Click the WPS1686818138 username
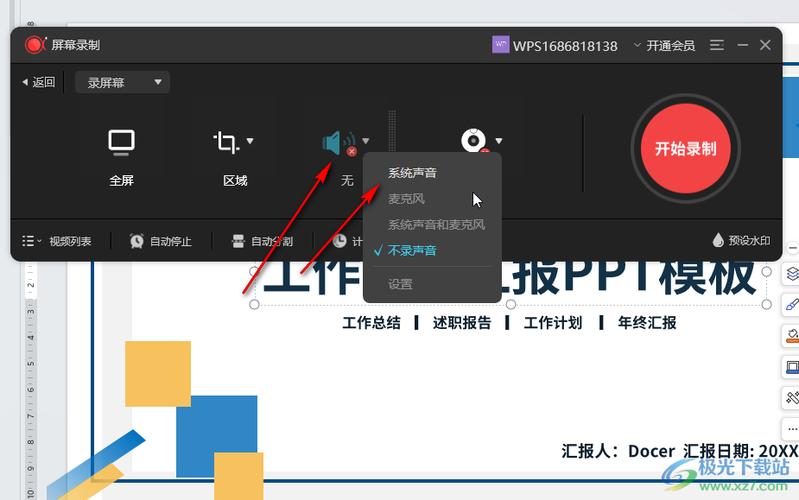This screenshot has width=799, height=500. pyautogui.click(x=565, y=46)
